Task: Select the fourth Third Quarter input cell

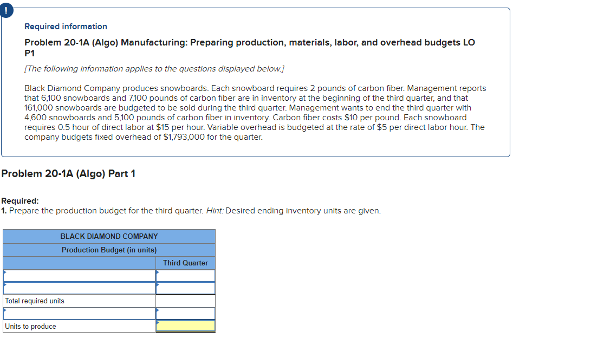Action: tap(186, 313)
